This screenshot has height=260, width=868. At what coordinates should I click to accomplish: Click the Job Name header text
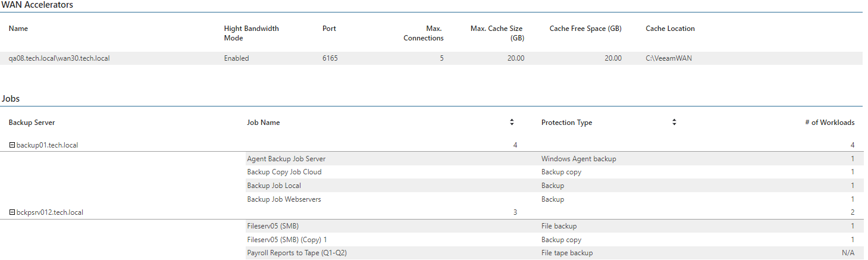click(x=264, y=123)
